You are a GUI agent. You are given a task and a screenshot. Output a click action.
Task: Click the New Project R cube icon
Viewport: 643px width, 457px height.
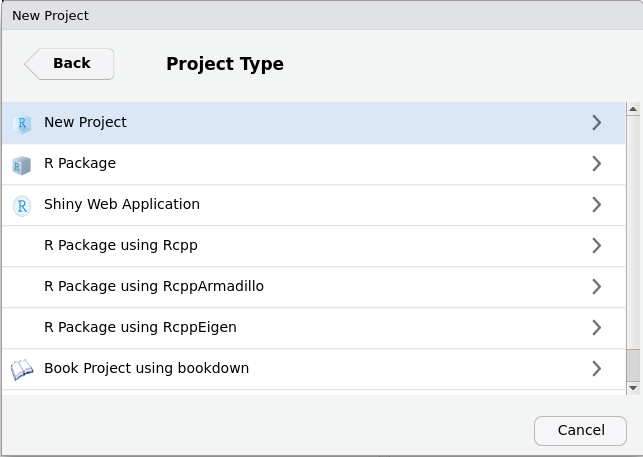[x=22, y=123]
